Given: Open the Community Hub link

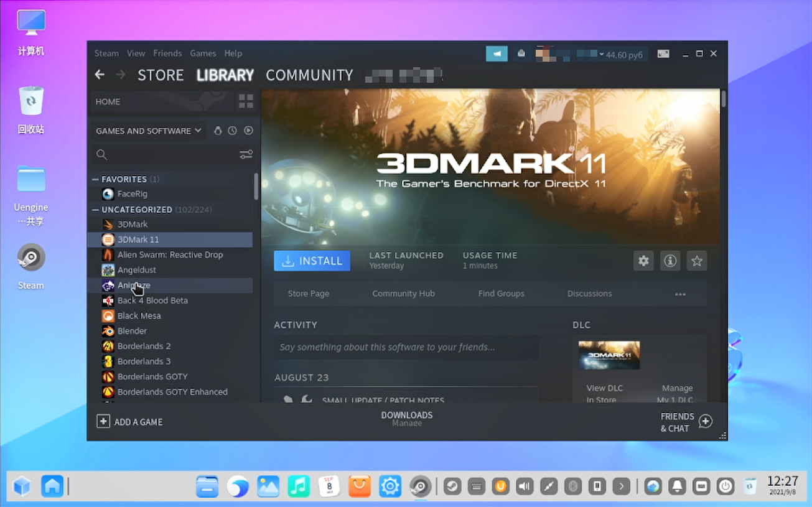Looking at the screenshot, I should coord(403,293).
